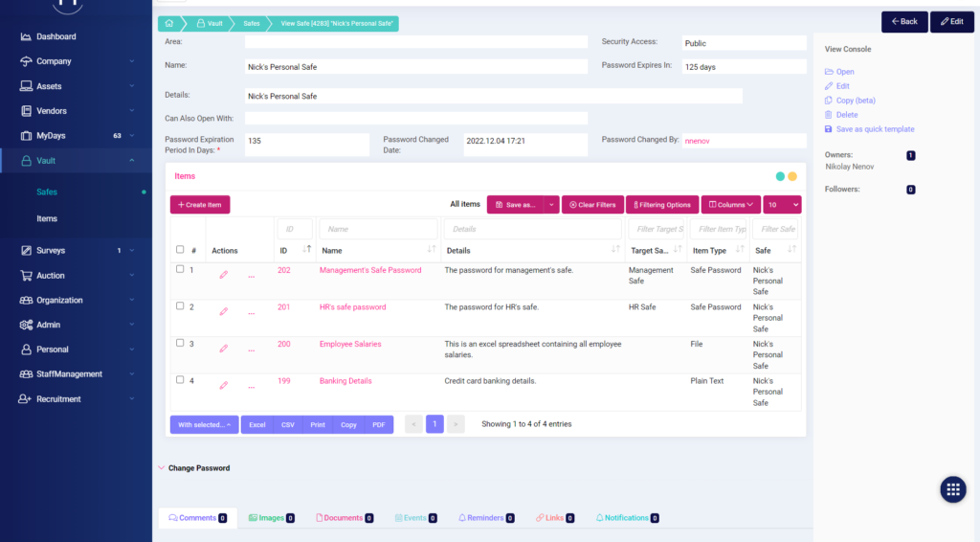Screen dimensions: 980x542
Task: Open the three-dot menu for Employee Salaries row
Action: [x=252, y=347]
